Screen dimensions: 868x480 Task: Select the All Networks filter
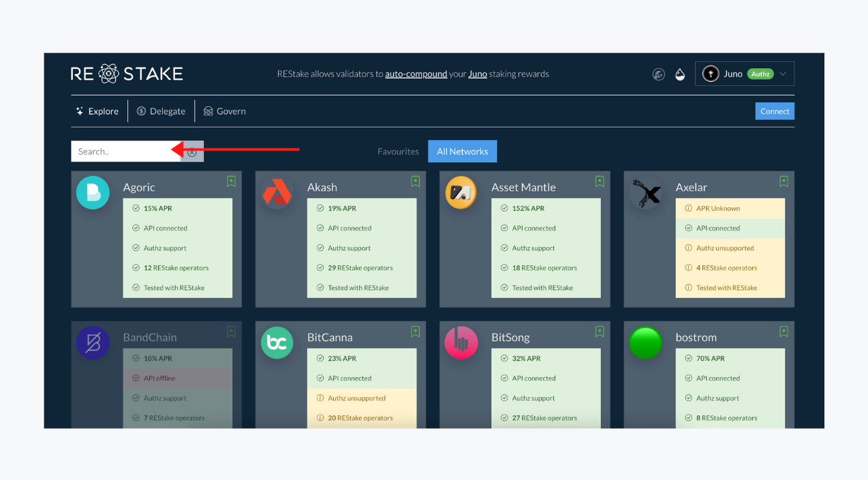463,151
